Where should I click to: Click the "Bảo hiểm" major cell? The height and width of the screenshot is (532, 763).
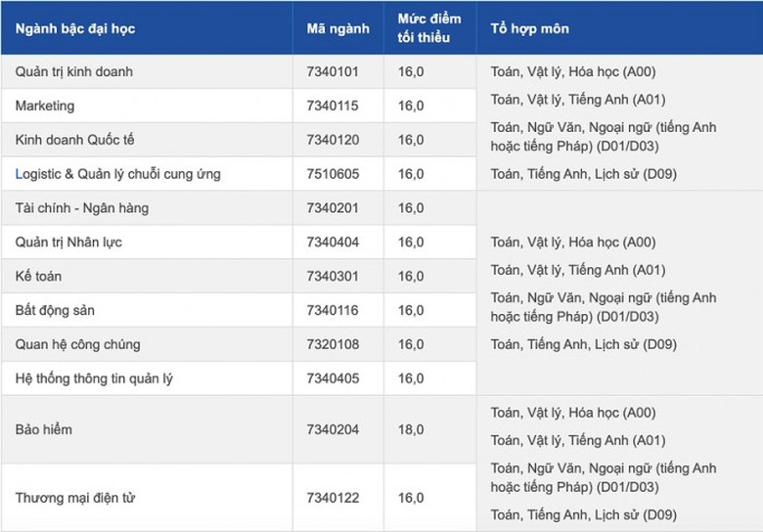click(x=44, y=429)
